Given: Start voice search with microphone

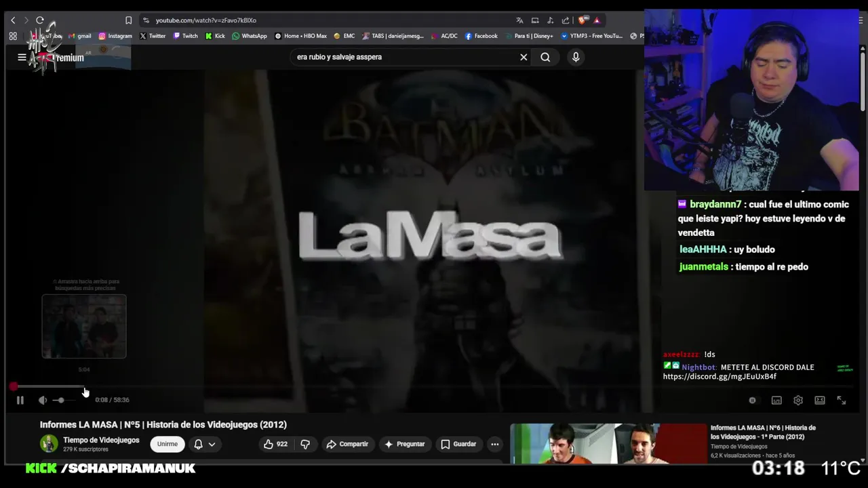Looking at the screenshot, I should 576,57.
